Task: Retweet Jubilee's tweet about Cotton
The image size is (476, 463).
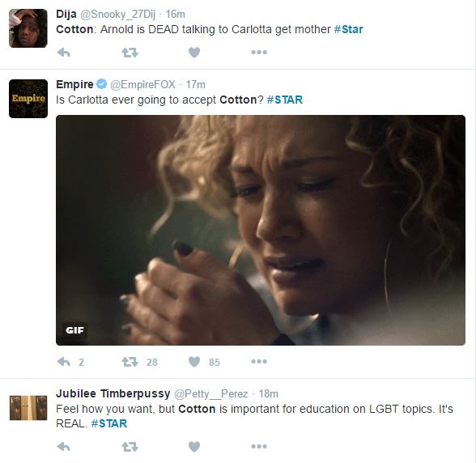Action: [x=130, y=447]
